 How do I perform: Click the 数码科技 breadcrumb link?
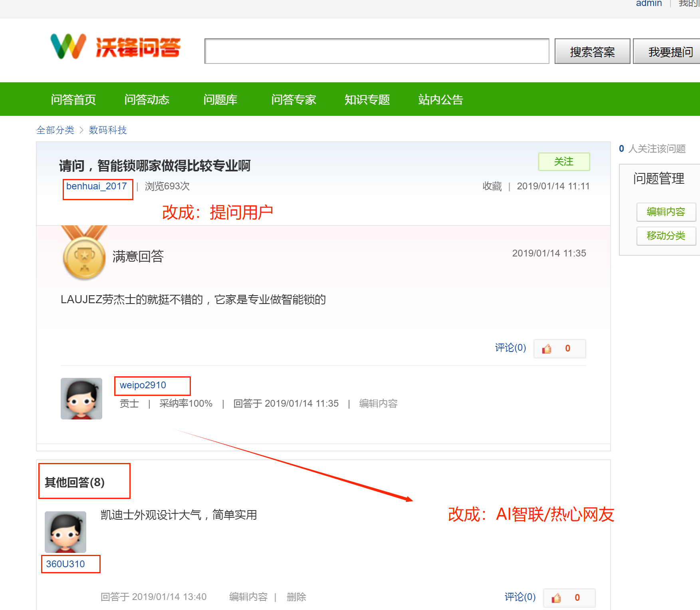click(108, 130)
